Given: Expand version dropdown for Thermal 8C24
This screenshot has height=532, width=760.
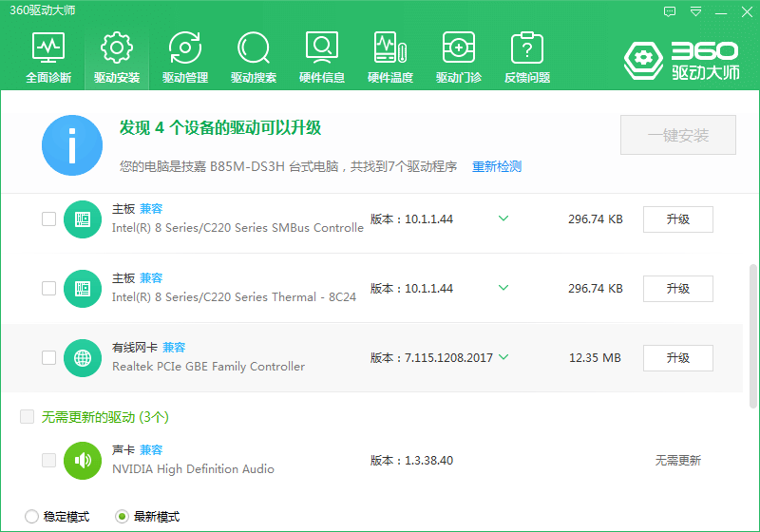Looking at the screenshot, I should pyautogui.click(x=503, y=288).
